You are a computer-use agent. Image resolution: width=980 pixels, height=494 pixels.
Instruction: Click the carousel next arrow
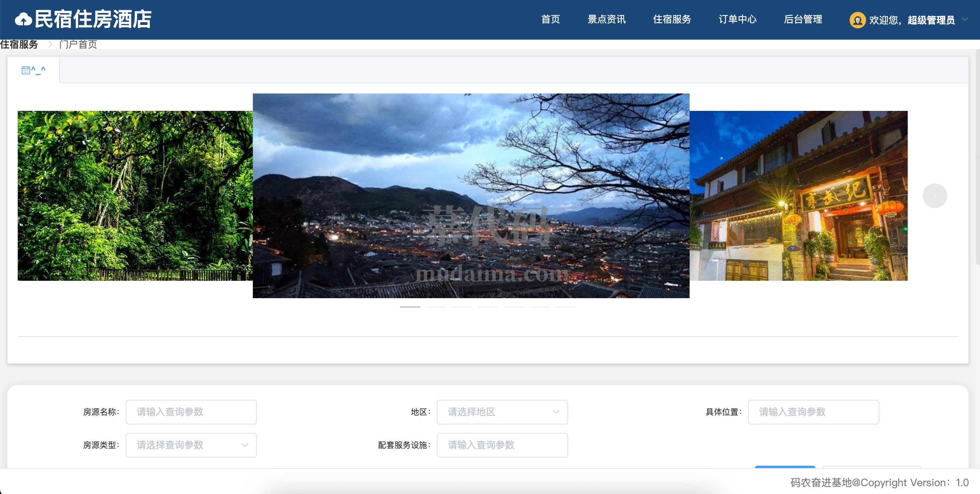934,196
